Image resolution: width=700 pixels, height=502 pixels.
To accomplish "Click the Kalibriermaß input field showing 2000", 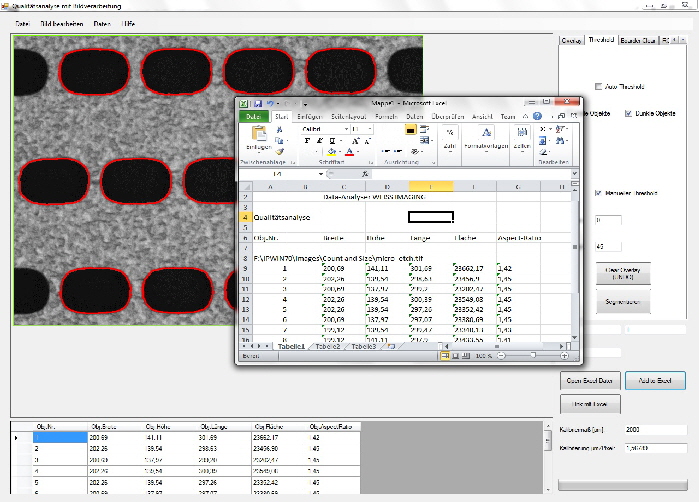I will click(x=655, y=430).
